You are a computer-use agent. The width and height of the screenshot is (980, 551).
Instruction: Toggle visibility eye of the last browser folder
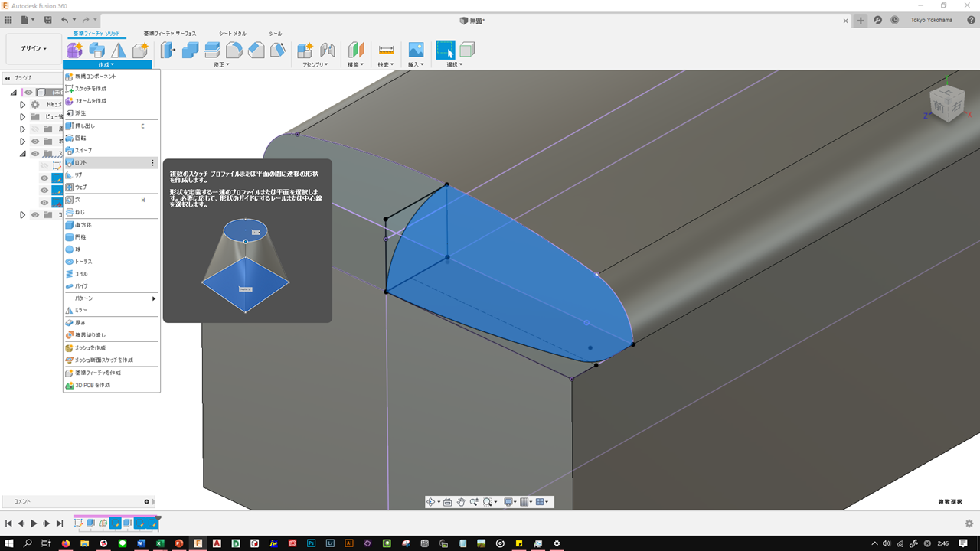[35, 215]
